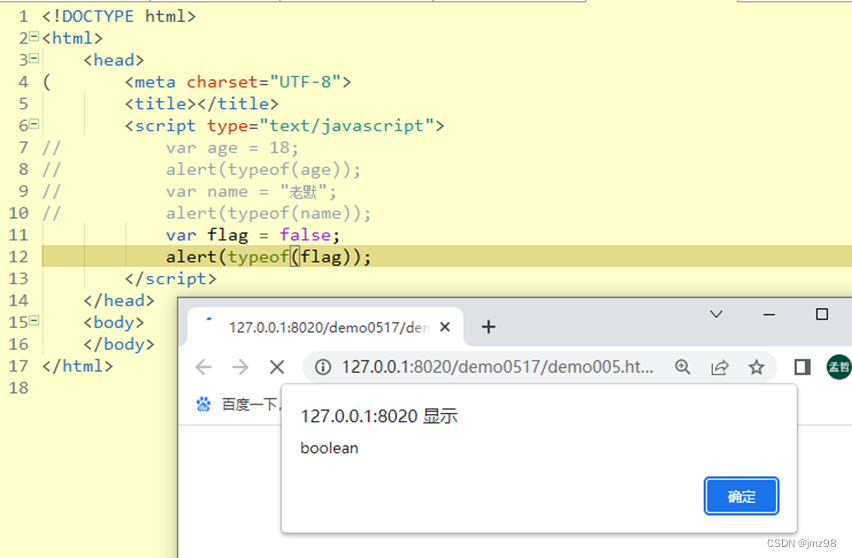Viewport: 852px width, 558px height.
Task: Collapse the script fold on line 6
Action: pos(34,124)
